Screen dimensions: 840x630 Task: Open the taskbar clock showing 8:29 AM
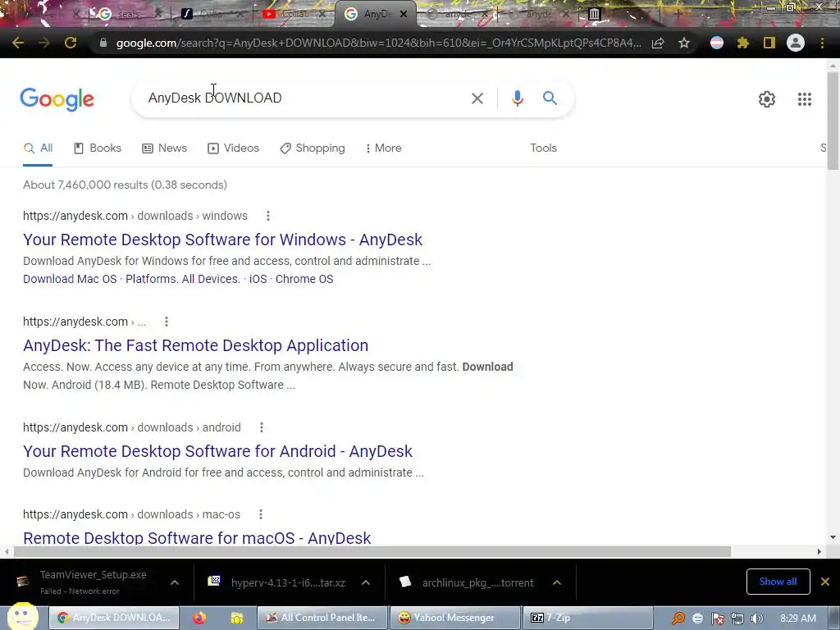tap(797, 619)
